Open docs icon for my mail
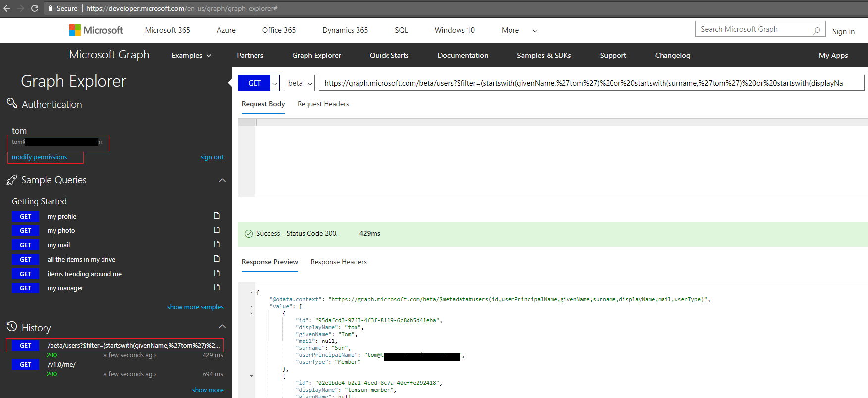 pyautogui.click(x=216, y=244)
